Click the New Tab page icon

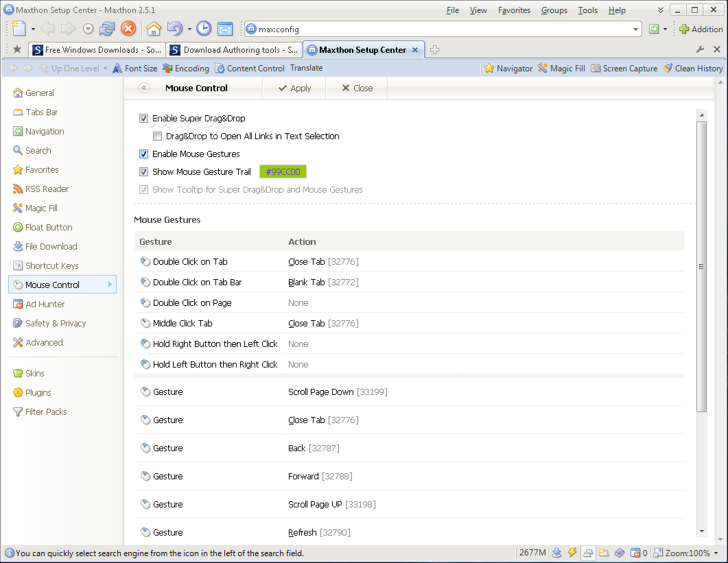19,29
